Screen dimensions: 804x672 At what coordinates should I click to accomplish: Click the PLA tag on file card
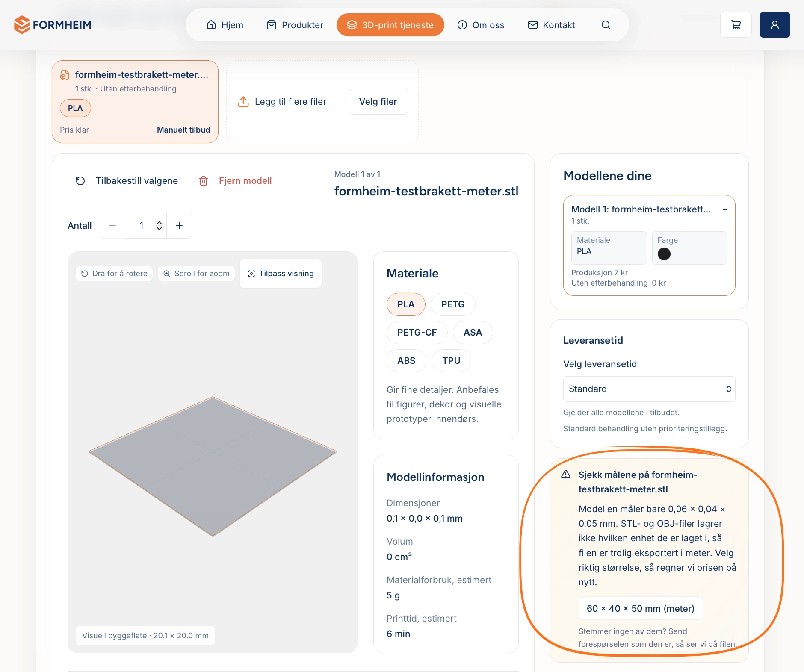[75, 108]
